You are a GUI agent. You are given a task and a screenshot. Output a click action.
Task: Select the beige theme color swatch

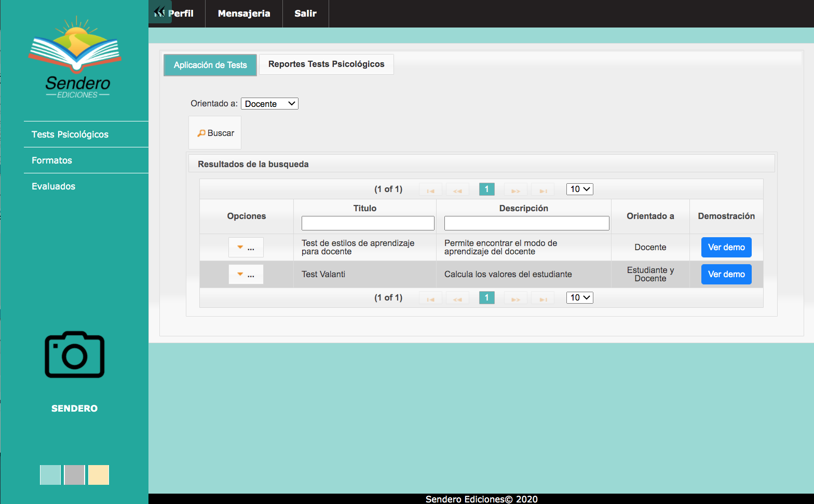[x=99, y=475]
